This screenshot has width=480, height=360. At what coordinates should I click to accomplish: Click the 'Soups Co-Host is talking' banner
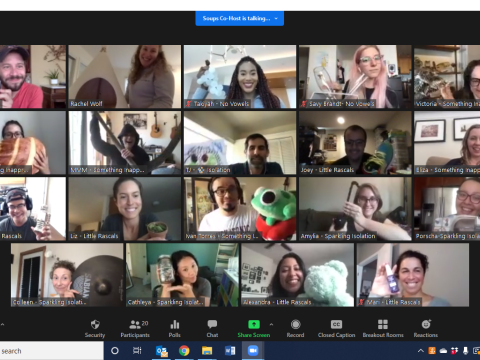pyautogui.click(x=240, y=18)
